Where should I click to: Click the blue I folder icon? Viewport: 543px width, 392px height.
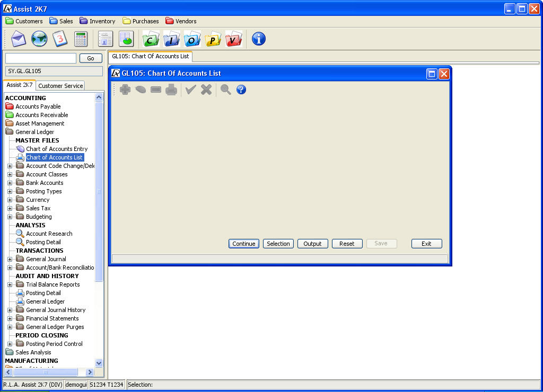click(171, 39)
